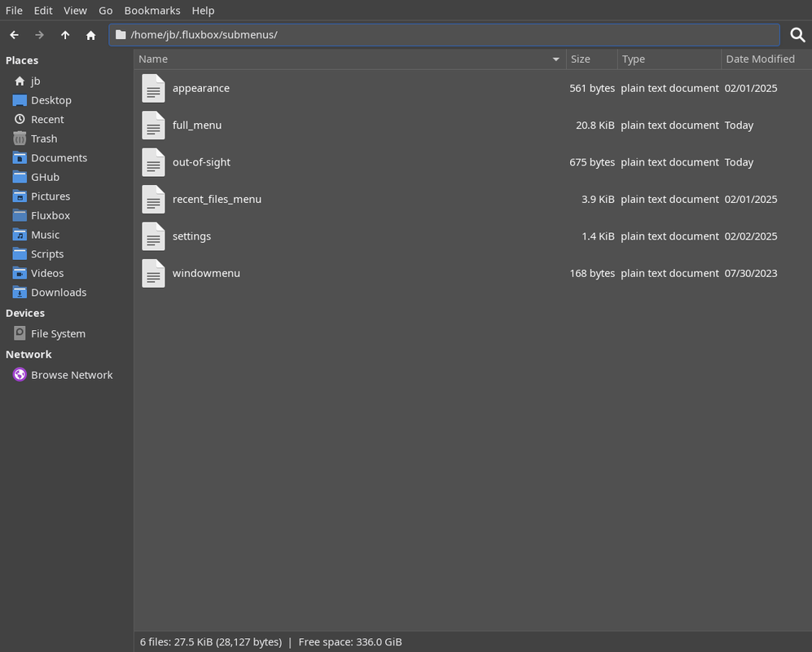Select the windowmenu file icon
Viewport: 812px width, 652px height.
tap(153, 273)
